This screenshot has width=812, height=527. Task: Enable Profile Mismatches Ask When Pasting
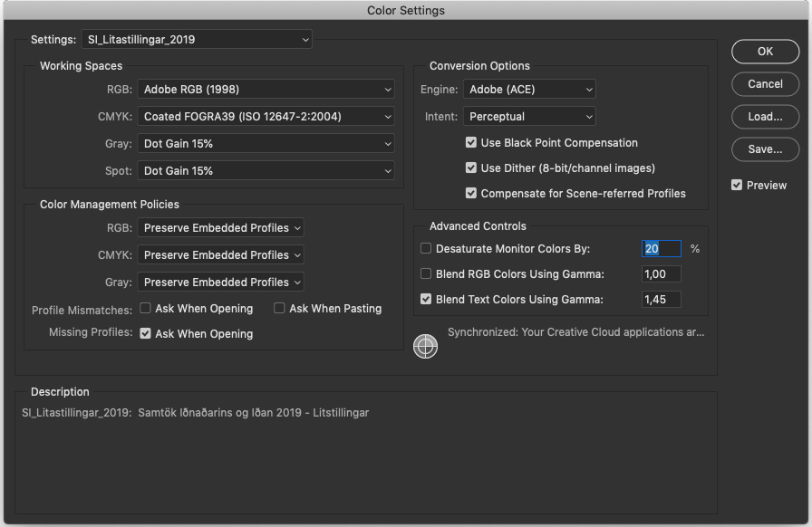tap(279, 309)
